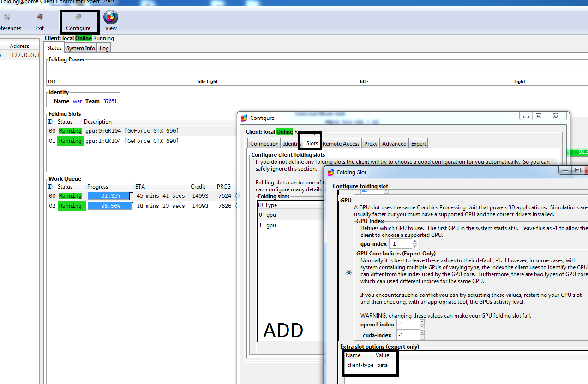Screen dimensions: 588x384
Task: Minimize the Folding Slot dialog
Action: point(565,171)
